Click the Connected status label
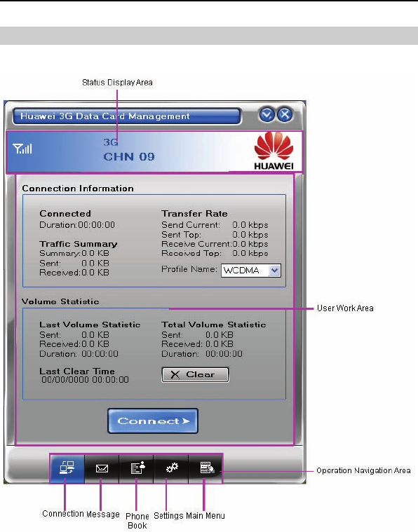418x532 pixels. 65,213
